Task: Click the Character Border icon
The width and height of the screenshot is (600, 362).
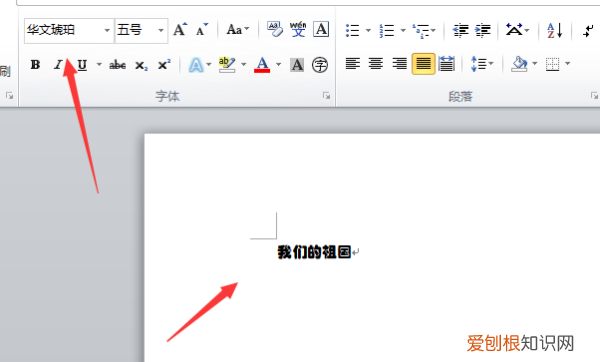Action: (321, 29)
